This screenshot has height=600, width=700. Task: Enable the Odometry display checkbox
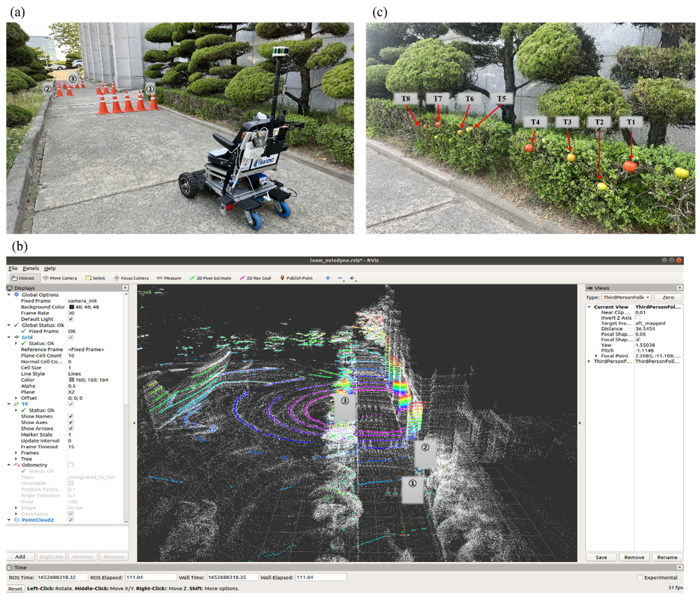pos(71,465)
